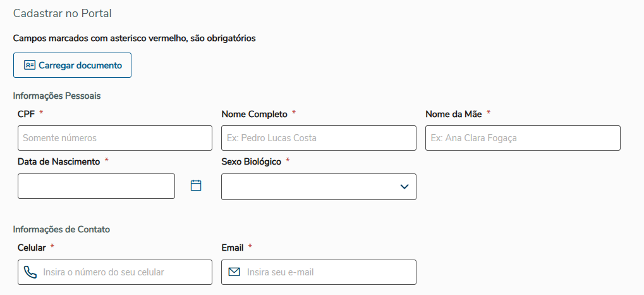Click the Carregar documento button
Viewport: 644px width, 295px height.
[x=72, y=65]
